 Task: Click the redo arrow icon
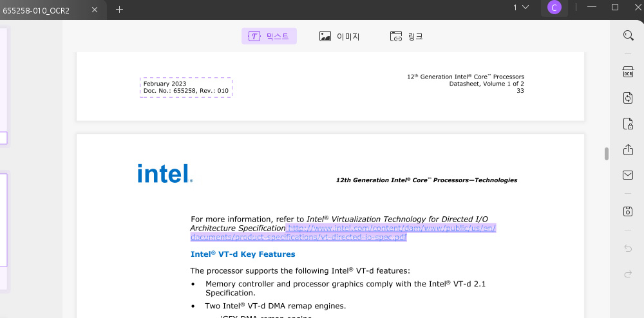[x=628, y=274]
